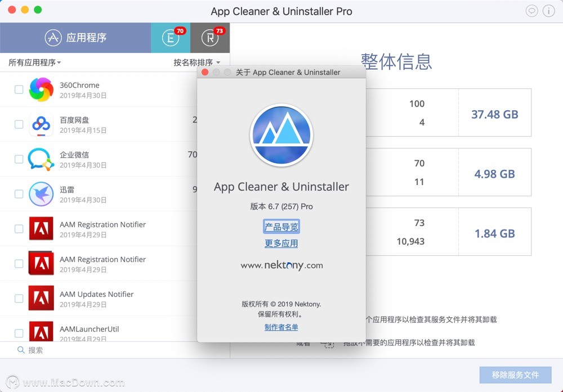
Task: Open the feedback speech bubble icon
Action: (532, 11)
